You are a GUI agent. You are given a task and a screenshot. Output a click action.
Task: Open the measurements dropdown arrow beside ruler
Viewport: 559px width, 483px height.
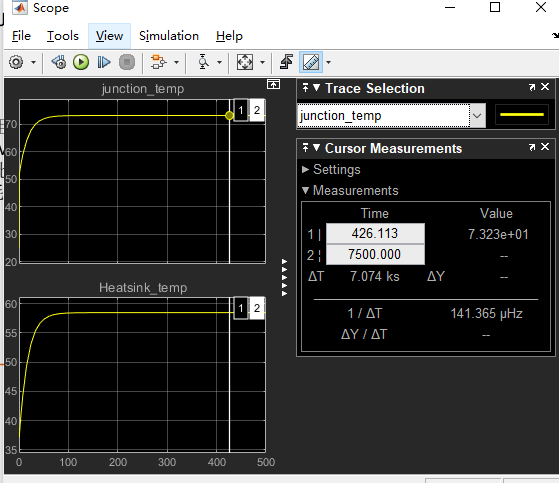(328, 62)
